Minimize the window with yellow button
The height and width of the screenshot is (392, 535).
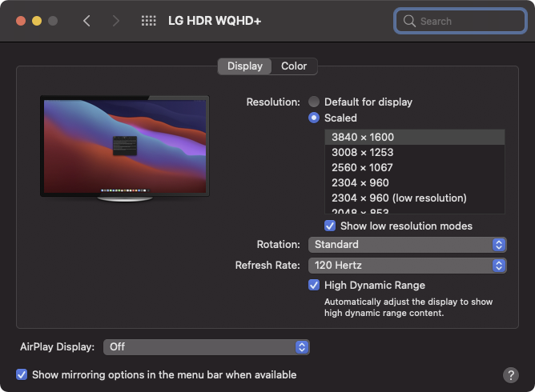click(x=37, y=21)
